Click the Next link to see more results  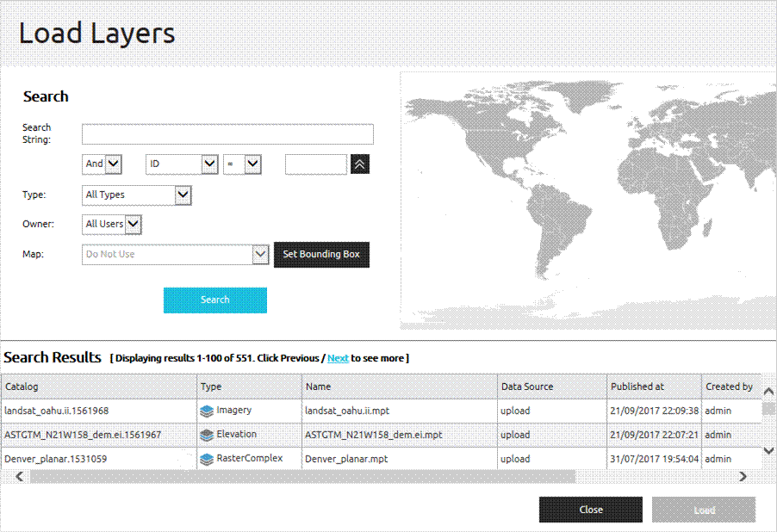pos(337,358)
